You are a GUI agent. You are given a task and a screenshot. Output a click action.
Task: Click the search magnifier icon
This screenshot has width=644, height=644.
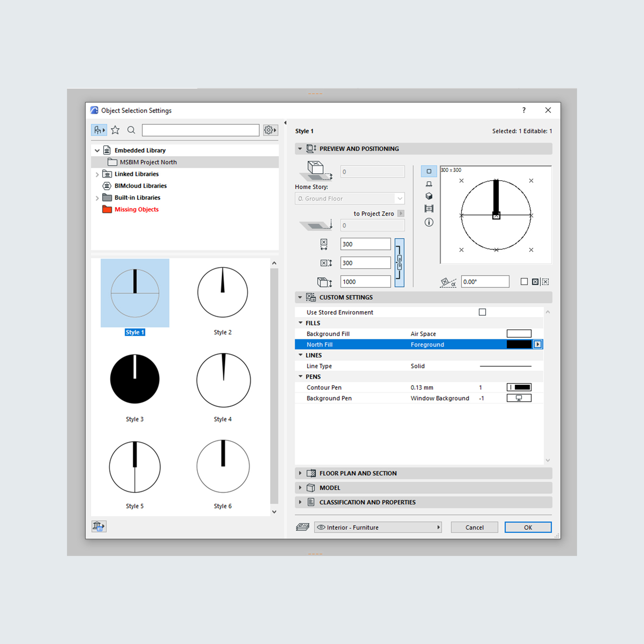pos(131,130)
